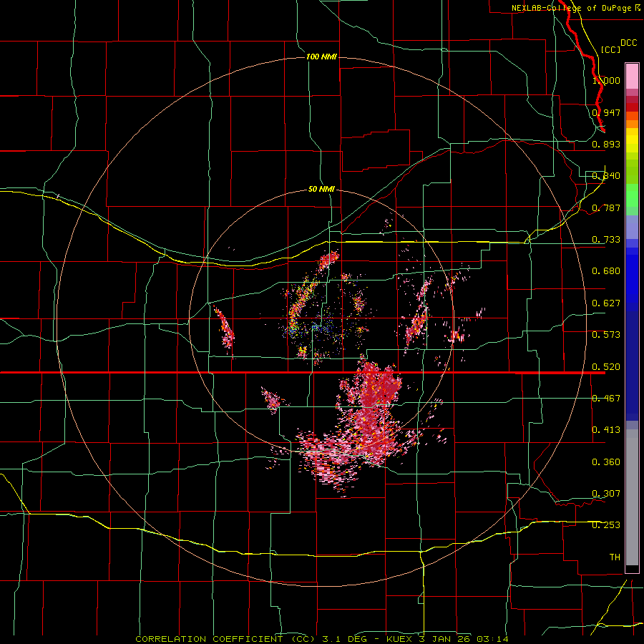Select the 0.840 legend value
Image resolution: width=644 pixels, height=644 pixels.
pyautogui.click(x=606, y=176)
